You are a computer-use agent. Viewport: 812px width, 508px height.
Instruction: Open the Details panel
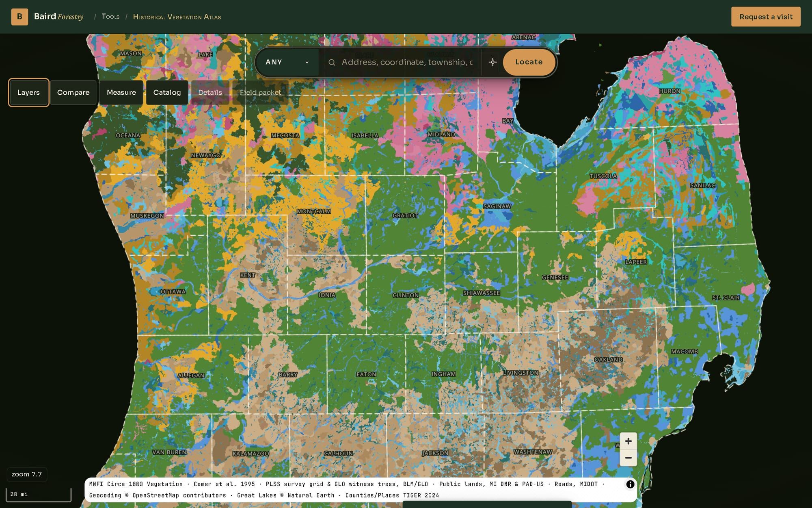click(210, 93)
